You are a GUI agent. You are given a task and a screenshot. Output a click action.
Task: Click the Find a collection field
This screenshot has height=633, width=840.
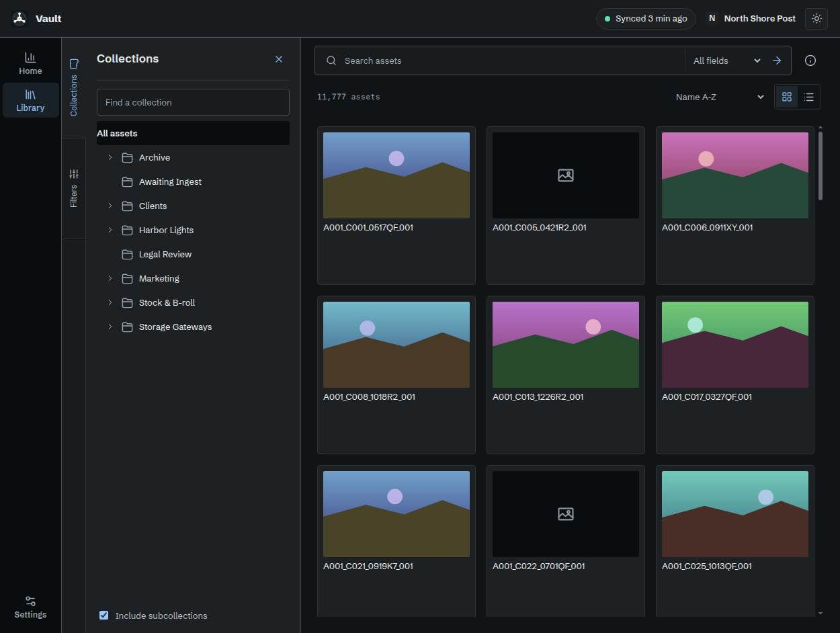[193, 102]
